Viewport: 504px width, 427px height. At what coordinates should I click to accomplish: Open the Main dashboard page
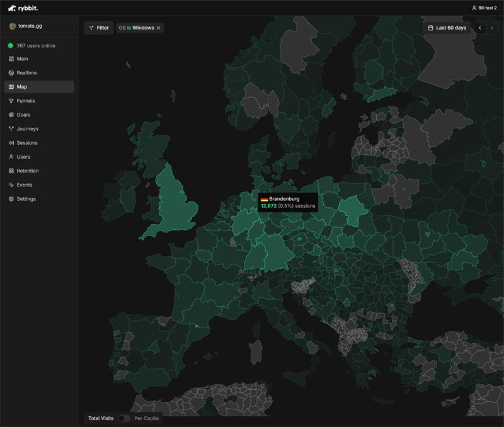coord(23,59)
